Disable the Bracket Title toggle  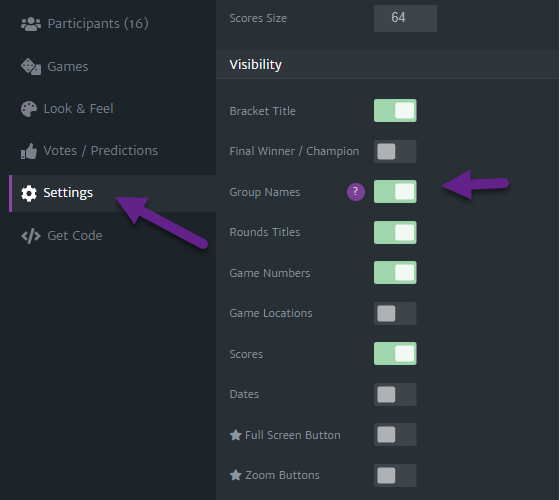point(395,111)
